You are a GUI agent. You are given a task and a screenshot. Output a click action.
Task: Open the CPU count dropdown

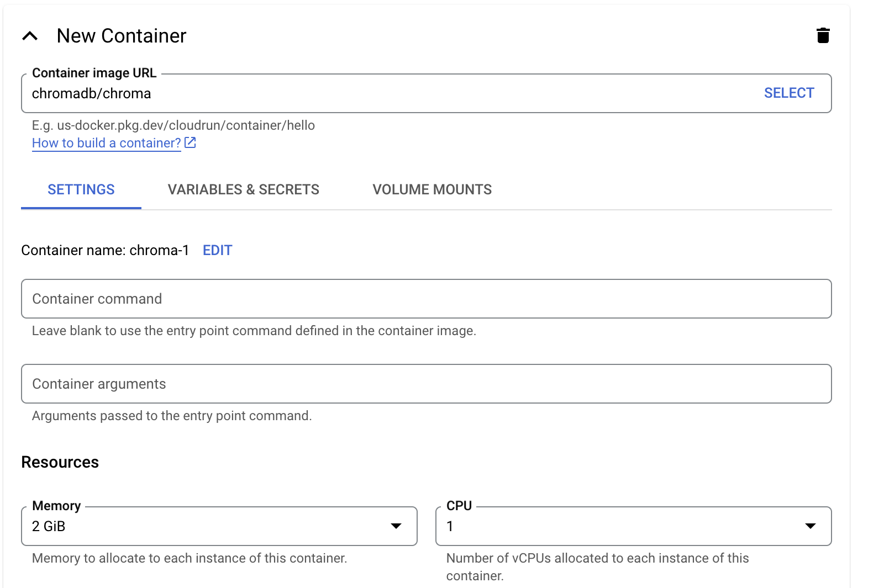point(624,526)
